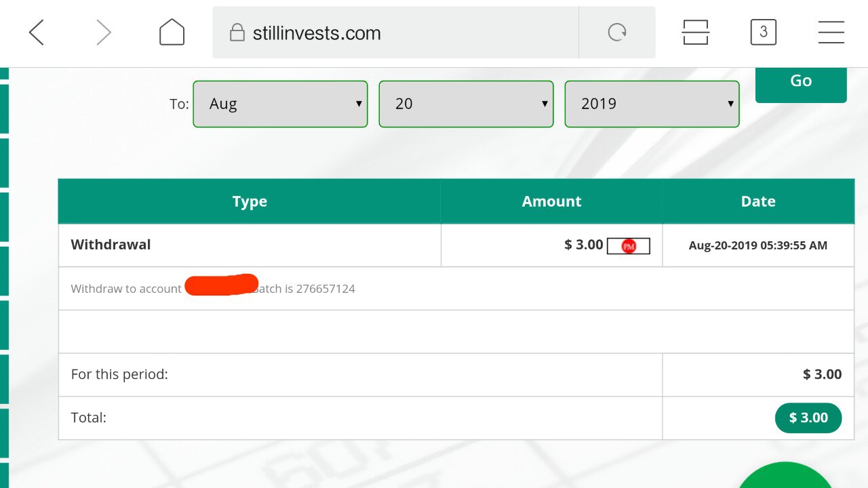Go back with the browser back arrow
The width and height of the screenshot is (868, 488).
37,33
